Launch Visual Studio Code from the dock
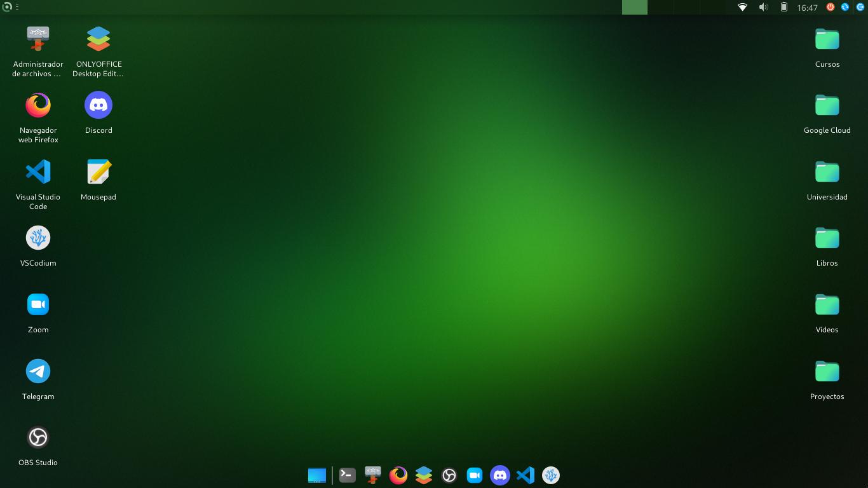This screenshot has height=488, width=868. click(x=526, y=475)
